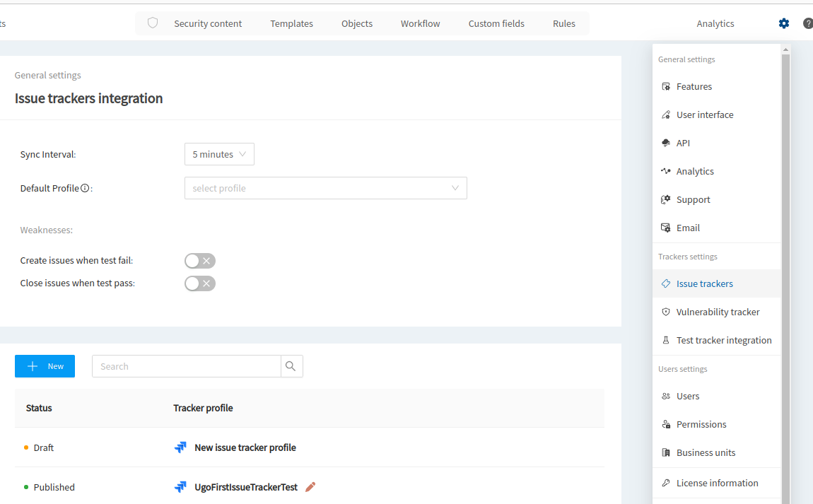Click the Permissions lock icon

click(x=666, y=424)
